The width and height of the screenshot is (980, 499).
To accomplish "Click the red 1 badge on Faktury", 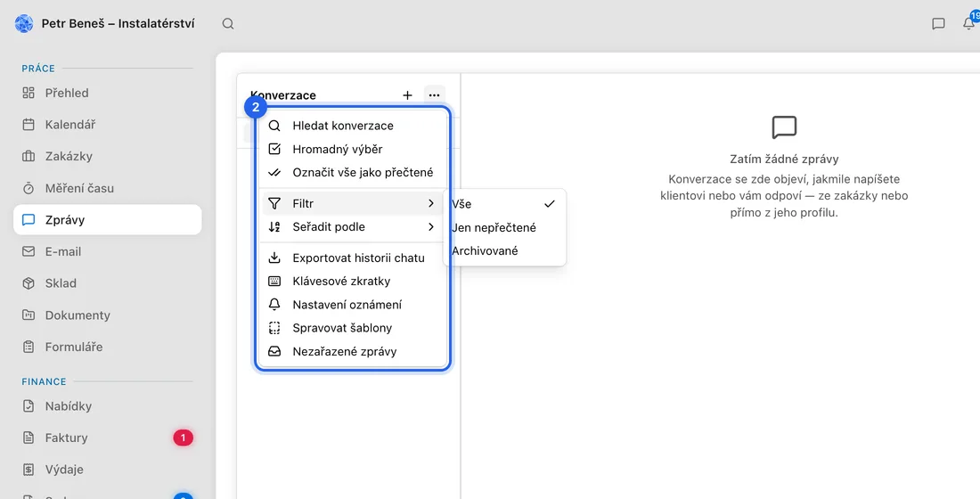I will click(x=184, y=438).
